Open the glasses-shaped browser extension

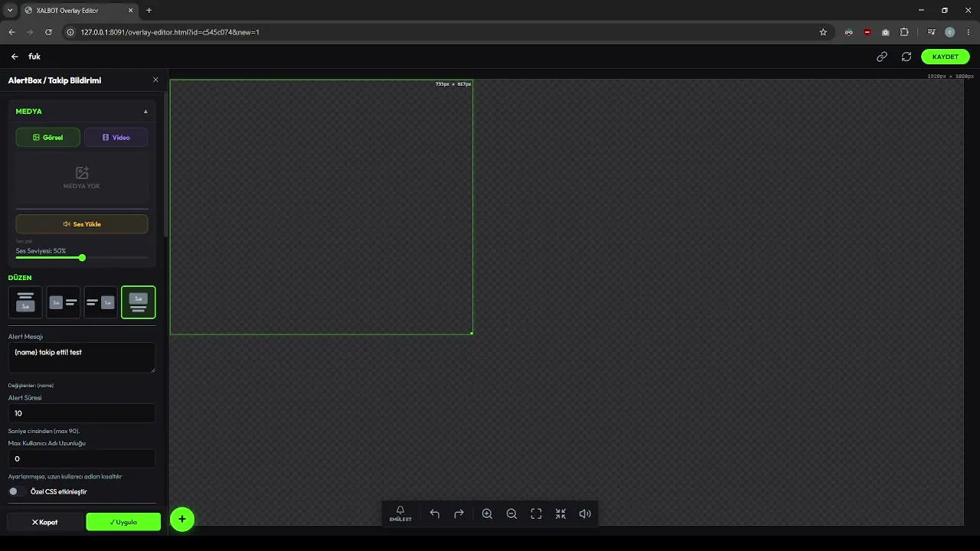pos(849,32)
